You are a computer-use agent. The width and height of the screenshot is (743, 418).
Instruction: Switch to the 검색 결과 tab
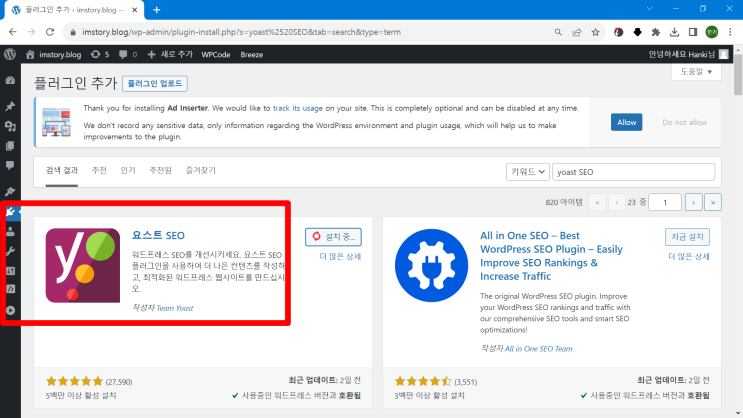click(62, 171)
